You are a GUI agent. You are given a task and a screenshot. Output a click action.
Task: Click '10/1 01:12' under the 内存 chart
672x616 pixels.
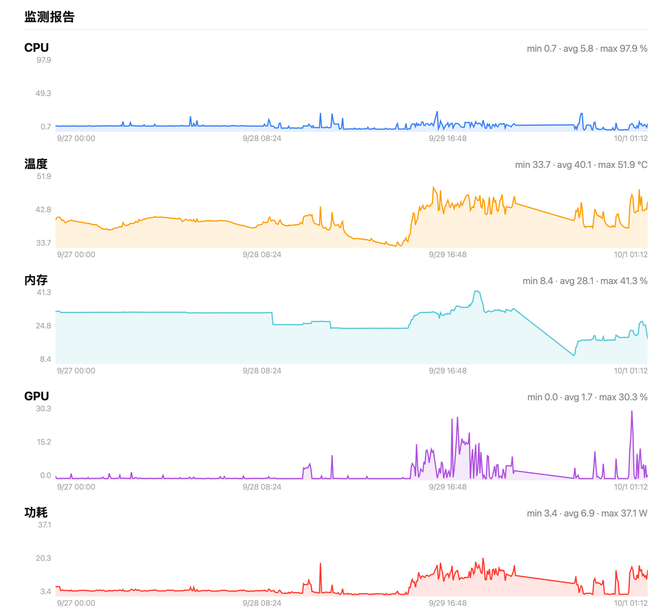coord(631,371)
